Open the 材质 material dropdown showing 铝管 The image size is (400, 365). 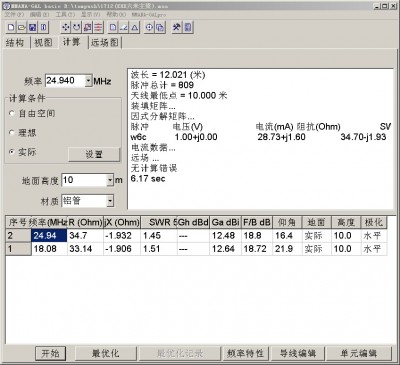coord(110,201)
